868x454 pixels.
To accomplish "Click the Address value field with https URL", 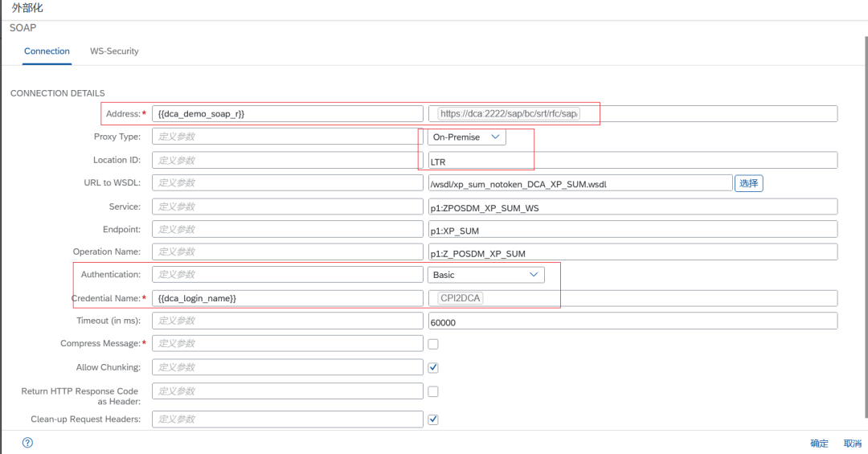I will coord(633,113).
